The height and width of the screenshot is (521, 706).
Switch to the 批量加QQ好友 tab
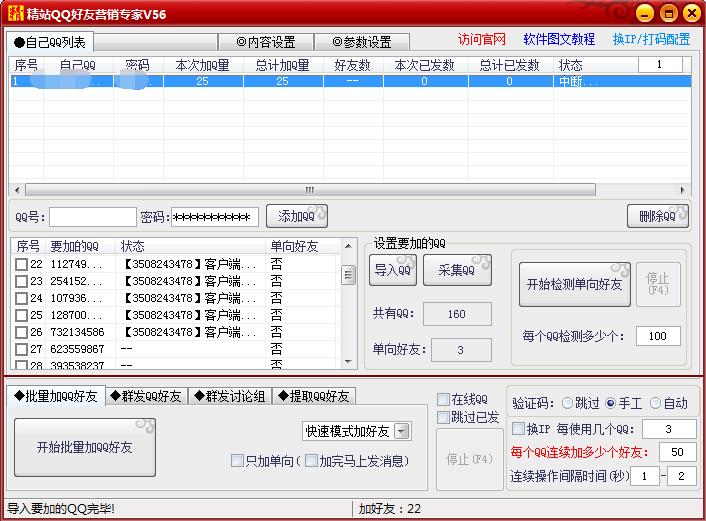[56, 396]
